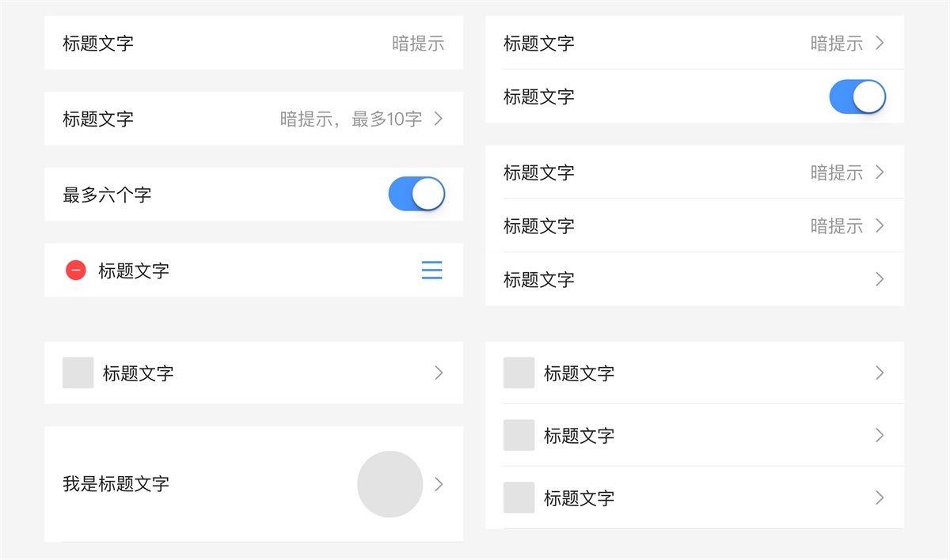Click the 最多六个字 label
The image size is (950, 560).
107,195
